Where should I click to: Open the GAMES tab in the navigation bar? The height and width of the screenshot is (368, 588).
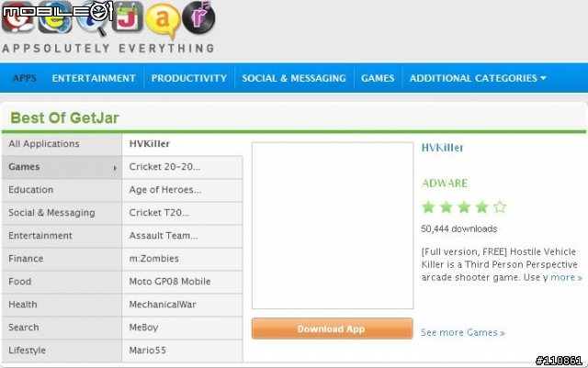pos(378,78)
